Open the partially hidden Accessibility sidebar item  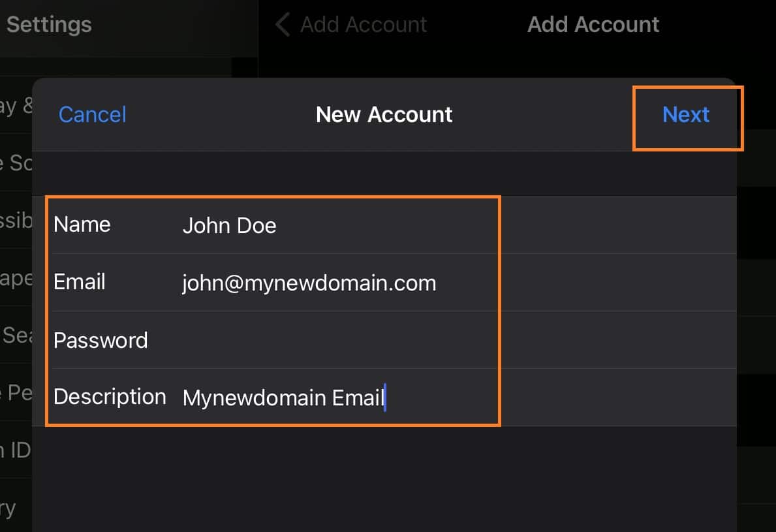tap(16, 220)
